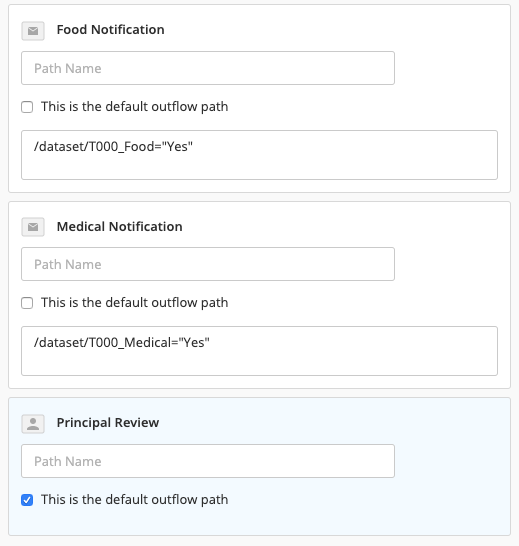Enable default outflow path for Food Notification
Screen dimensions: 519x546
[27, 107]
